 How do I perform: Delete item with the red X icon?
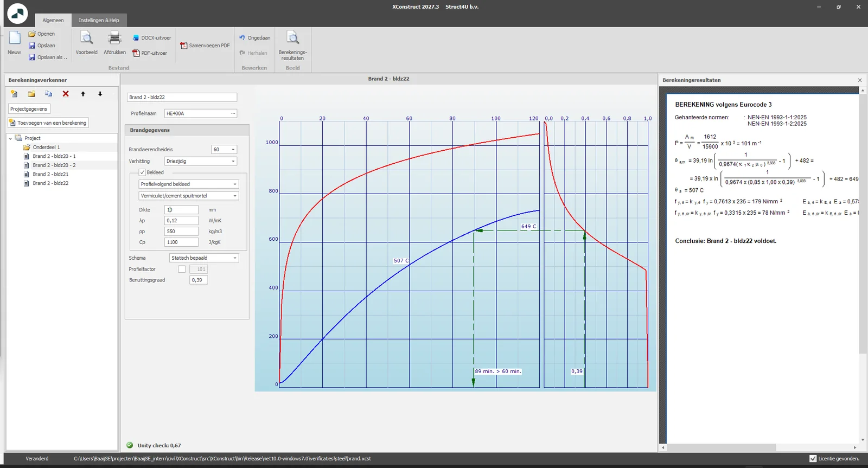66,94
